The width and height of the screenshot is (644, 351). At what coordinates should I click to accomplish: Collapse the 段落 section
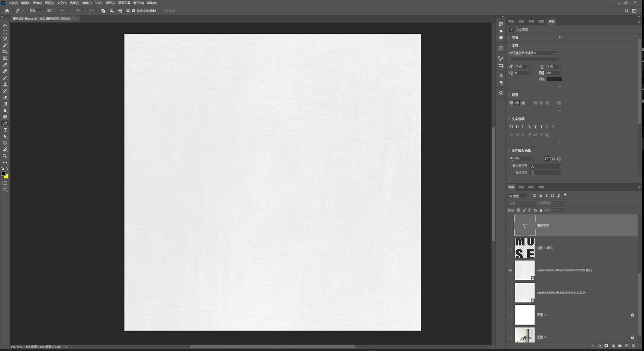pyautogui.click(x=509, y=95)
